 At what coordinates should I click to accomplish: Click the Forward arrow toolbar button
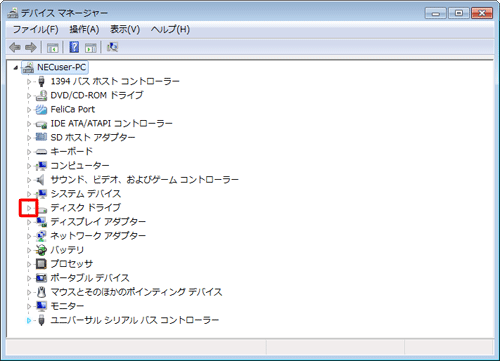click(31, 47)
